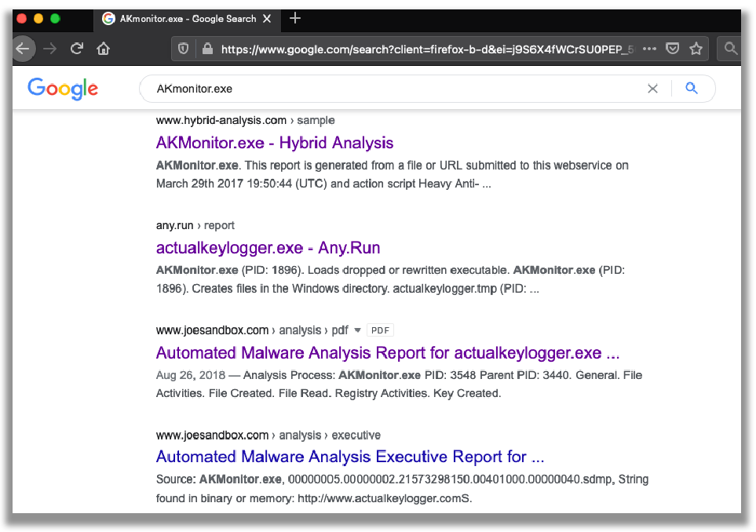Click www.joesandbox.com › analysis › executive breadcrumb
Viewport: 756px width, 532px height.
[x=268, y=435]
